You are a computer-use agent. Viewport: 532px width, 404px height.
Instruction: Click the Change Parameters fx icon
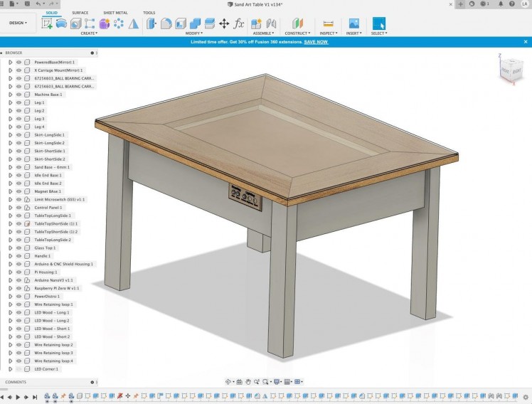click(239, 23)
